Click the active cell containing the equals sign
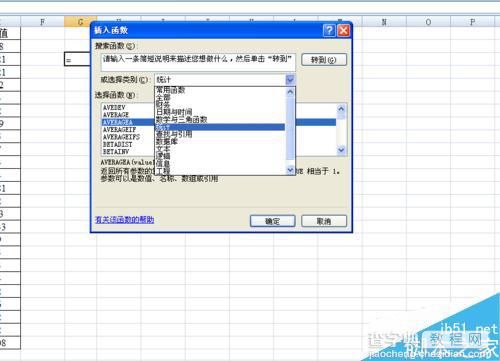 77,59
